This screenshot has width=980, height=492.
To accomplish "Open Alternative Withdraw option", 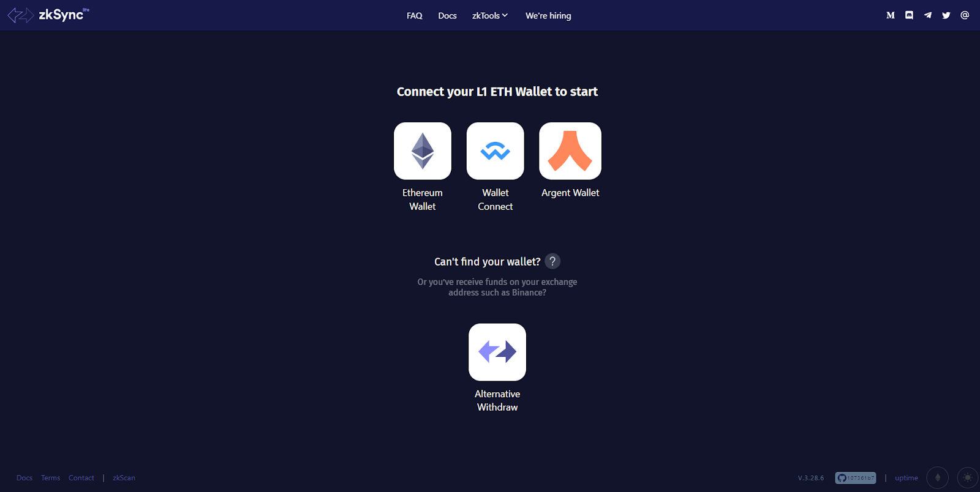I will pyautogui.click(x=497, y=352).
